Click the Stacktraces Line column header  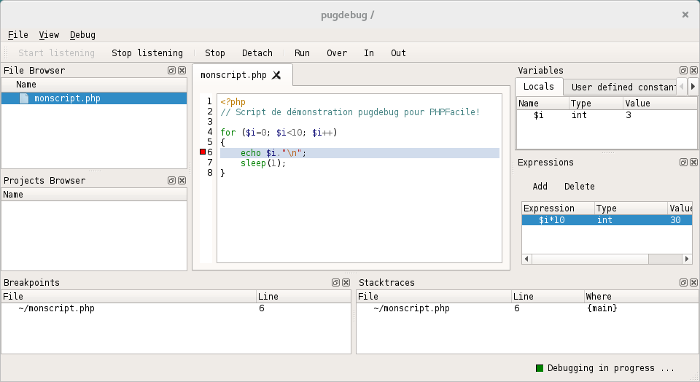coord(547,296)
